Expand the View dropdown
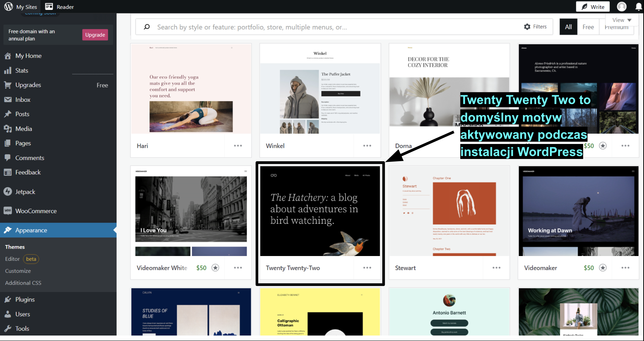 [x=622, y=20]
